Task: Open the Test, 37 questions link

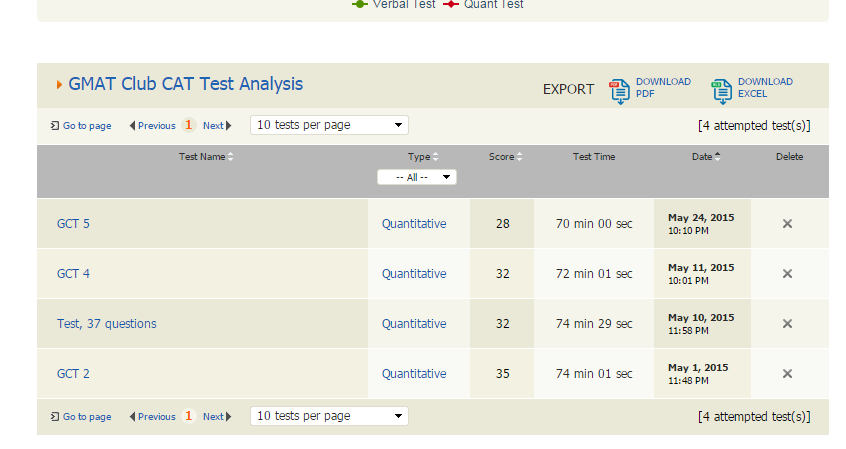Action: (x=107, y=324)
